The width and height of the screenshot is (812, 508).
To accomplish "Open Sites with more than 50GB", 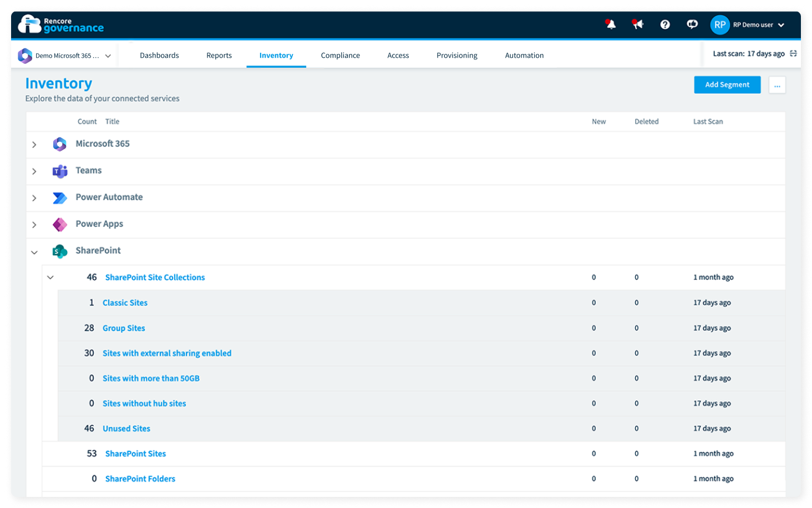I will (x=151, y=378).
